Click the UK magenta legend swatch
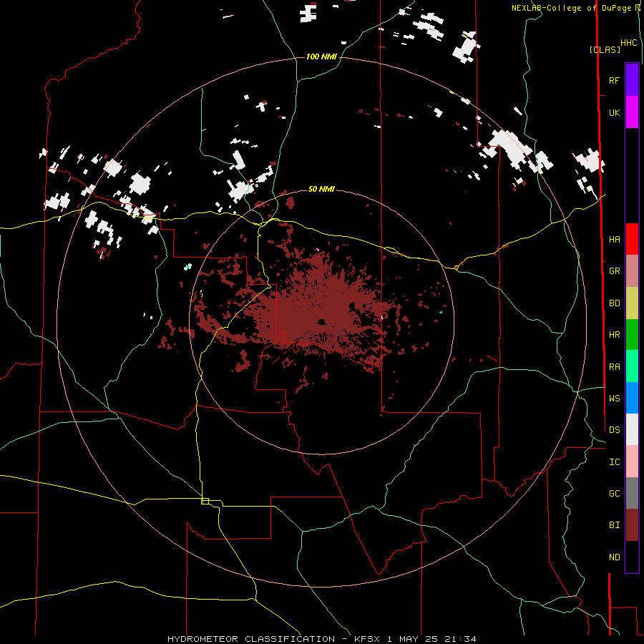This screenshot has width=644, height=644. 632,112
